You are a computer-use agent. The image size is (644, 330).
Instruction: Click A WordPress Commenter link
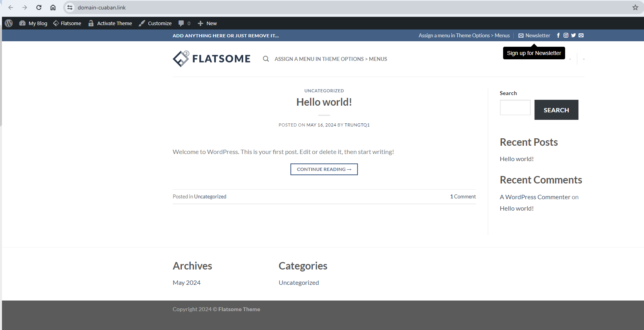tap(535, 197)
